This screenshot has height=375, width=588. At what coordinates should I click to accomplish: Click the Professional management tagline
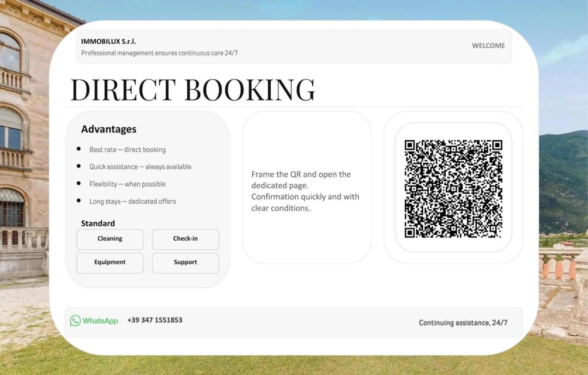(x=159, y=53)
